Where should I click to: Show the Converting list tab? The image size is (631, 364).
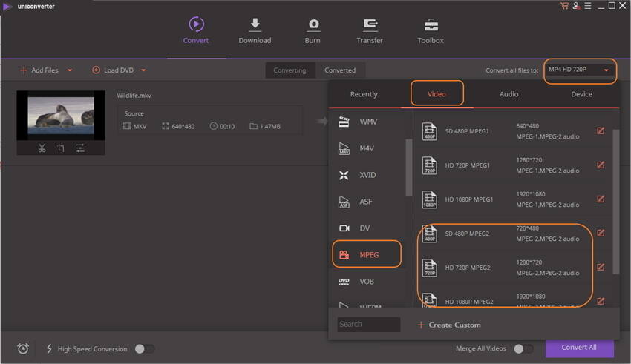(290, 70)
